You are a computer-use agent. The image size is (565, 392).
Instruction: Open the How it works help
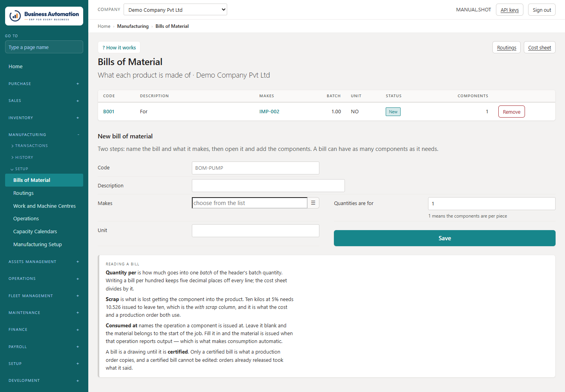pyautogui.click(x=119, y=47)
